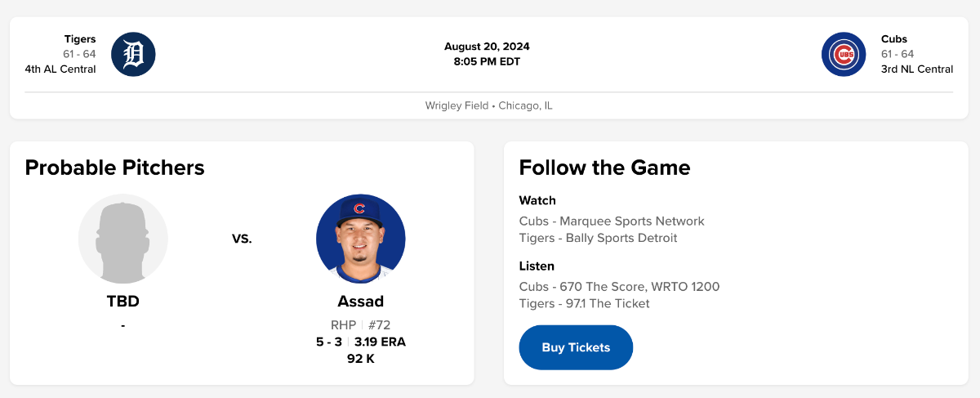Click the Detroit Tigers team logo

coord(133,54)
